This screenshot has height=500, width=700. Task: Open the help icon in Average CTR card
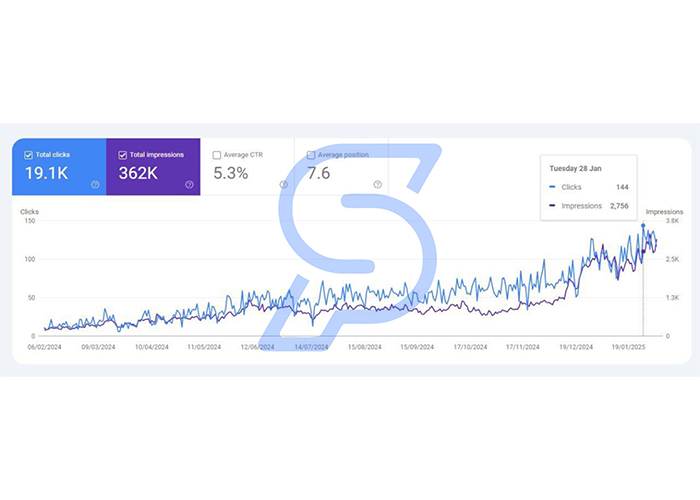pos(283,184)
